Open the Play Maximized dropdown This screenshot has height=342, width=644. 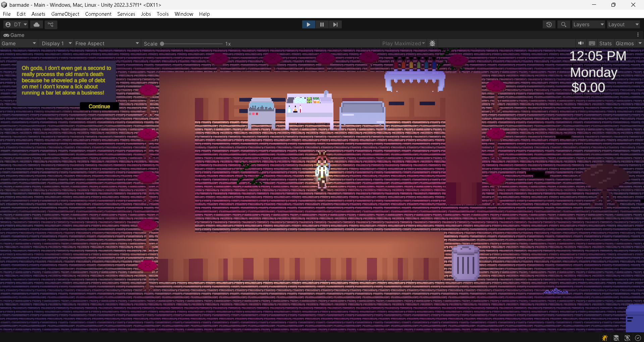pos(404,44)
